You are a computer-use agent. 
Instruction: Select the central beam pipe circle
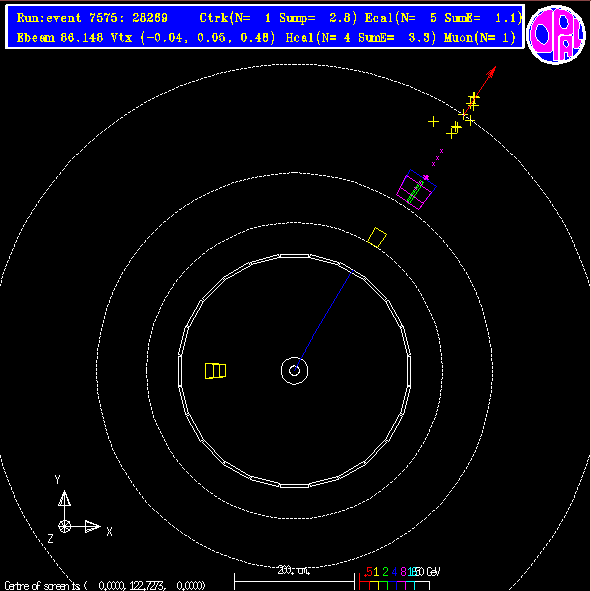click(294, 371)
